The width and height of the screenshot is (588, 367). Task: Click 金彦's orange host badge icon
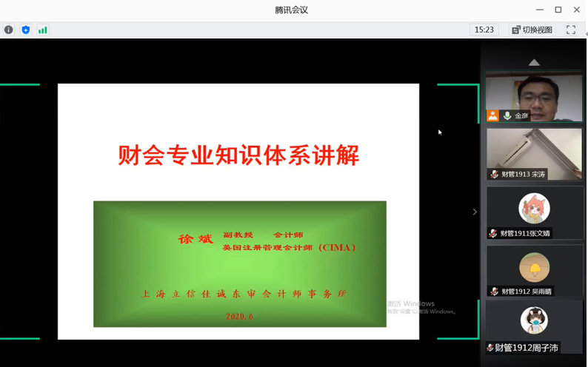492,115
